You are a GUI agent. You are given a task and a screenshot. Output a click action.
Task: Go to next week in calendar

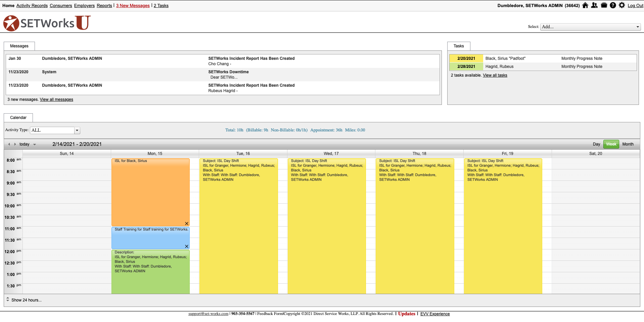click(15, 144)
